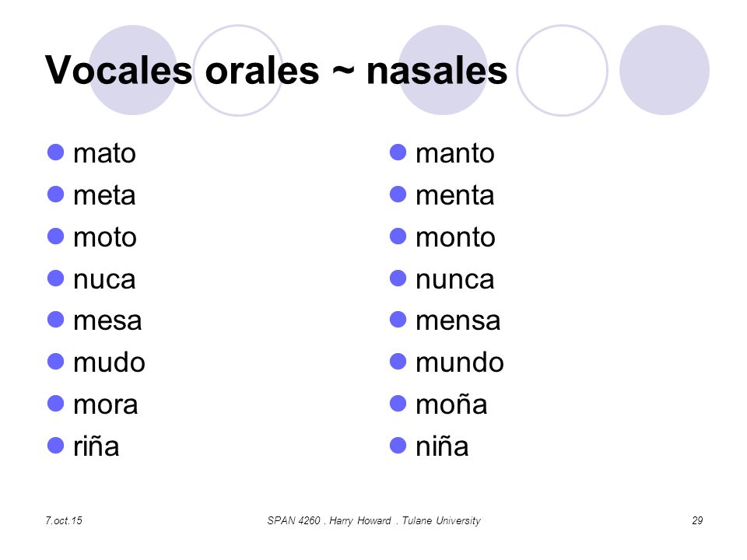Select the word 'monto'

pyautogui.click(x=455, y=237)
